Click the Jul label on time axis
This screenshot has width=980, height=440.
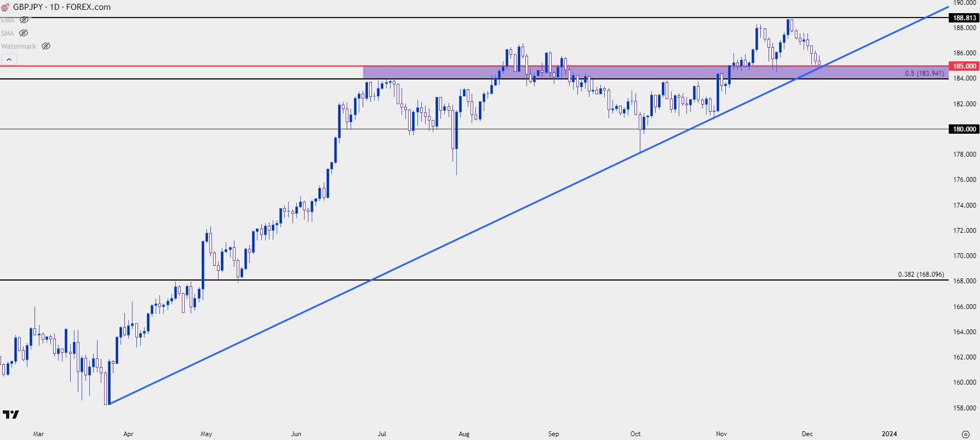coord(382,434)
